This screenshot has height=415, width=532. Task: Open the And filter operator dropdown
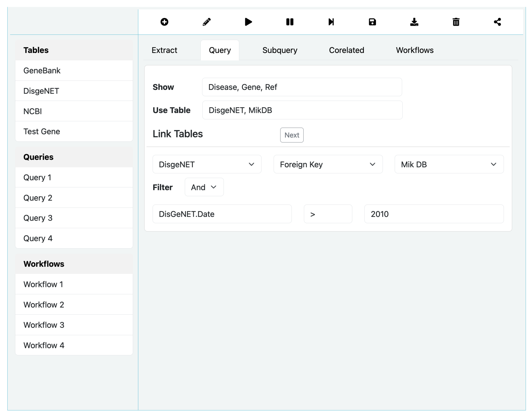(204, 187)
